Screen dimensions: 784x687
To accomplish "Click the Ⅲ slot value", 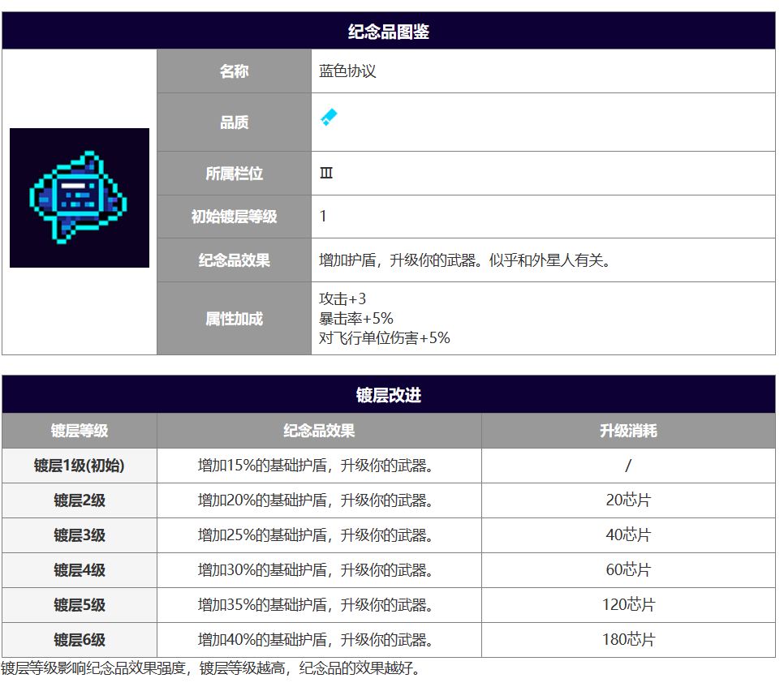I will click(x=326, y=173).
